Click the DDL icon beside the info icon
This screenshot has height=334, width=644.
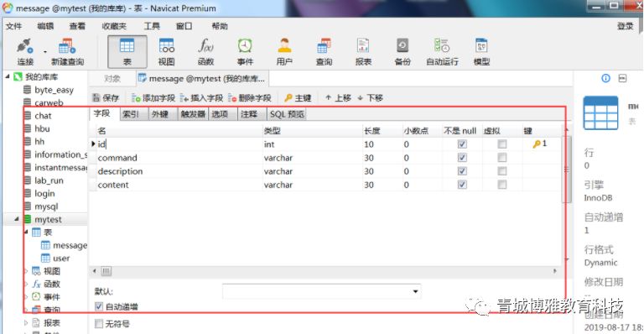pyautogui.click(x=623, y=78)
